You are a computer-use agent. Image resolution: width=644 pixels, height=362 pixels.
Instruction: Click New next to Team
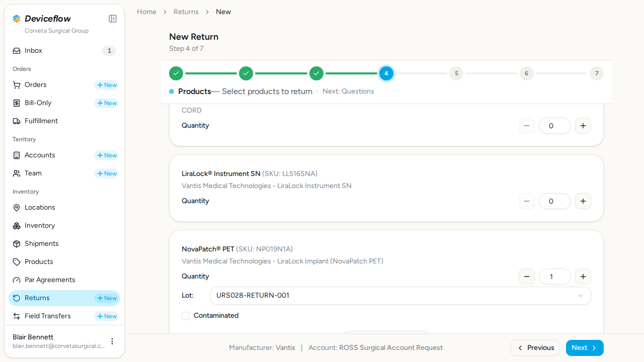(107, 173)
